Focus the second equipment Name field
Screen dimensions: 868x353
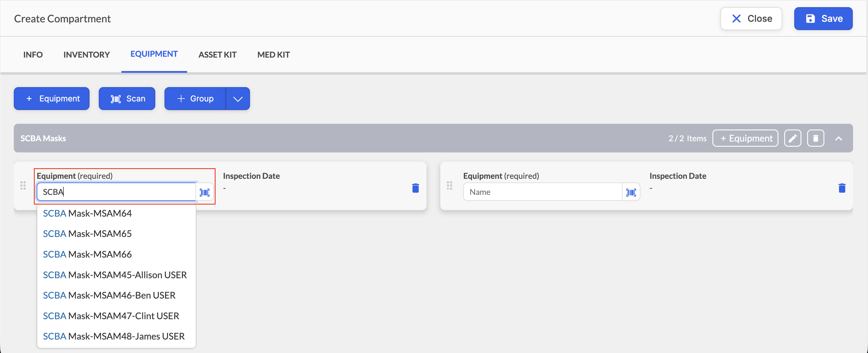tap(542, 192)
